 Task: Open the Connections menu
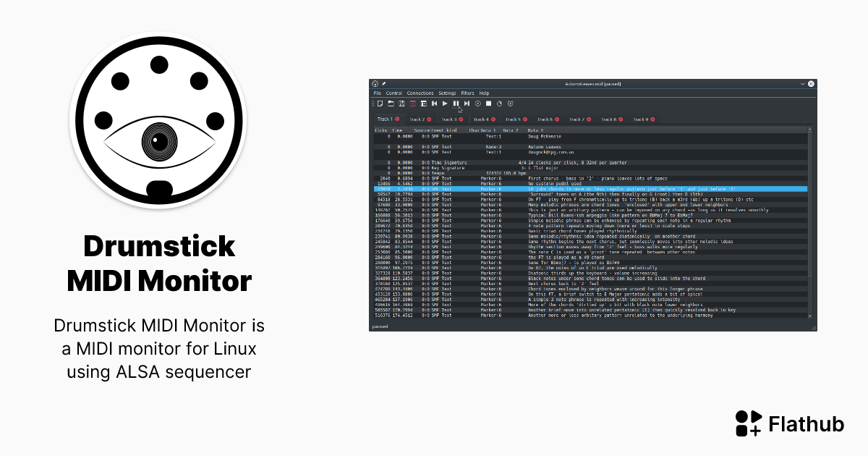click(x=420, y=93)
